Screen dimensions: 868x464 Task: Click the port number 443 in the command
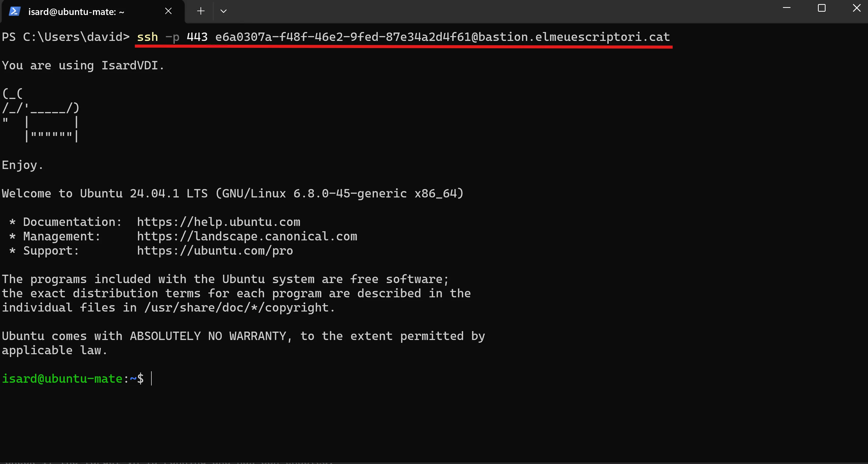[197, 37]
